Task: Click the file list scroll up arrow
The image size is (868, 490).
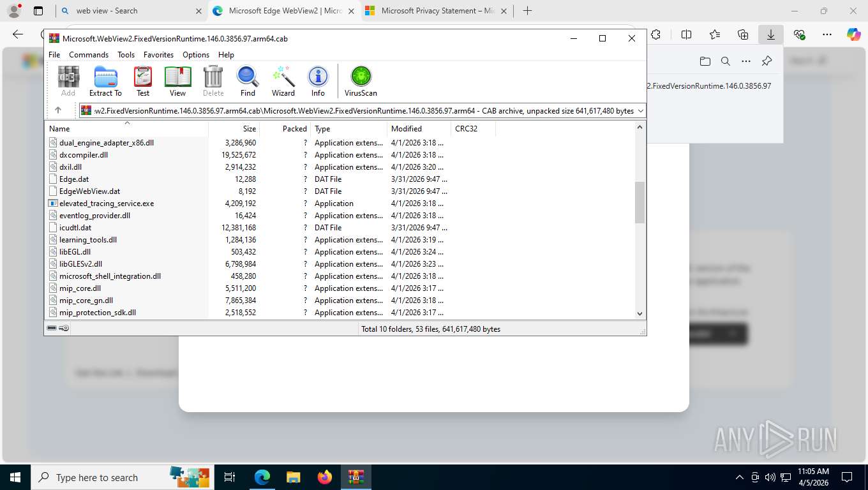Action: point(640,127)
